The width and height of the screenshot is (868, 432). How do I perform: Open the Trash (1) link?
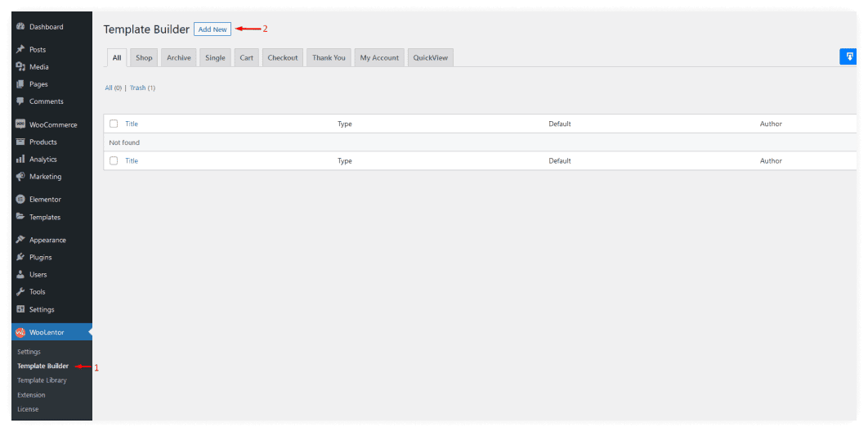pyautogui.click(x=142, y=88)
